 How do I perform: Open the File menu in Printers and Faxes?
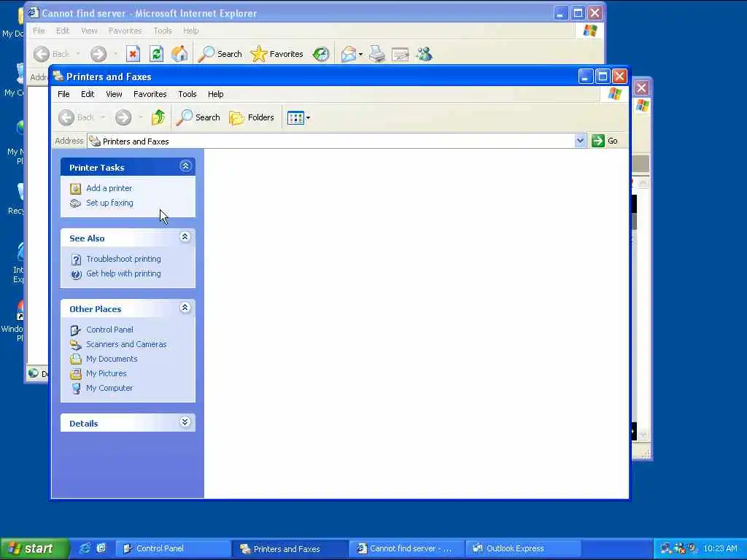point(63,94)
